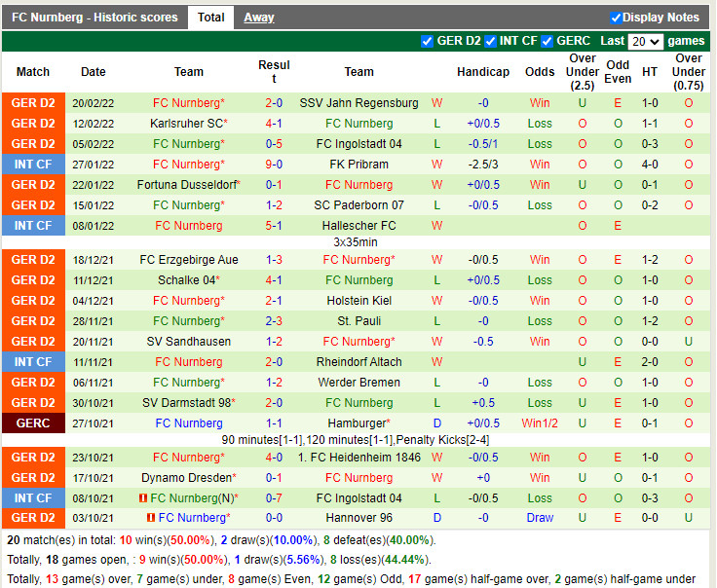Uncheck the INT CF league filter

pyautogui.click(x=490, y=41)
